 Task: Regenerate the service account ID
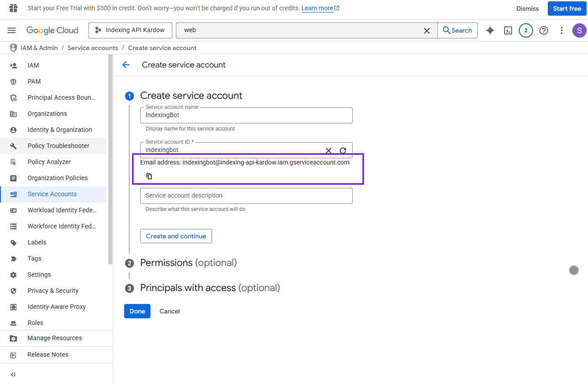point(343,151)
